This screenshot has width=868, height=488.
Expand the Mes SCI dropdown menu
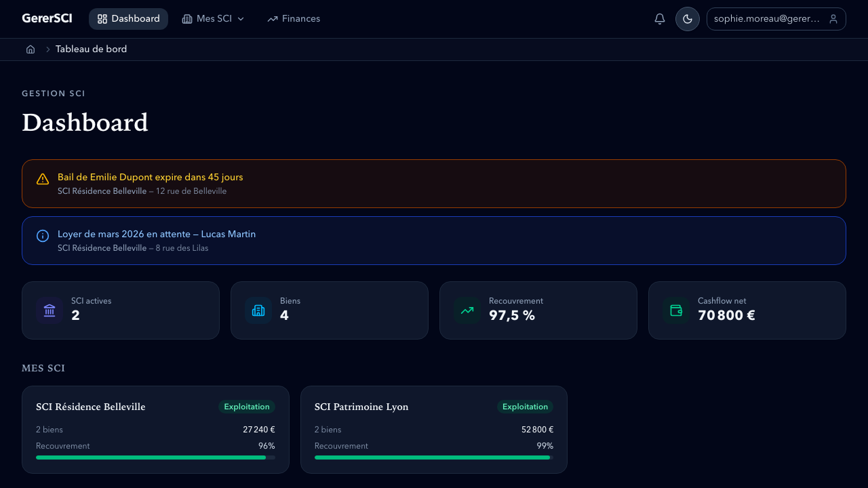pos(213,19)
